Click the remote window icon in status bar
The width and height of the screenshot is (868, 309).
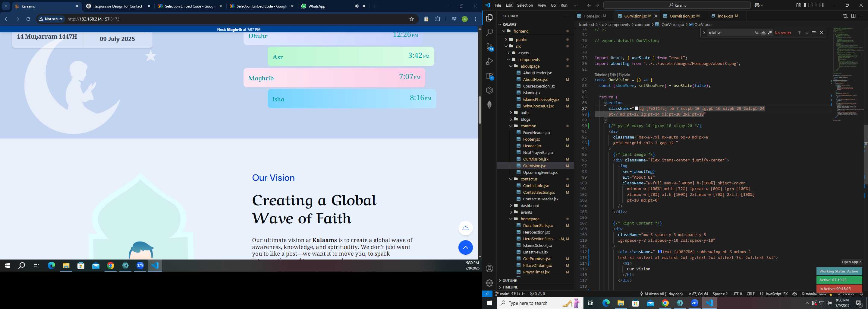click(x=487, y=294)
